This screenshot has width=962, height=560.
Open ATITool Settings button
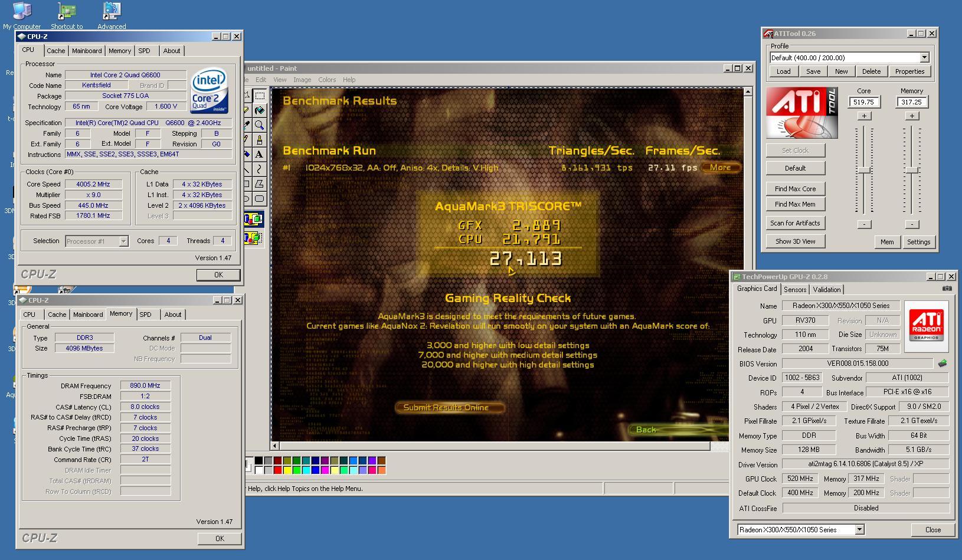(918, 242)
